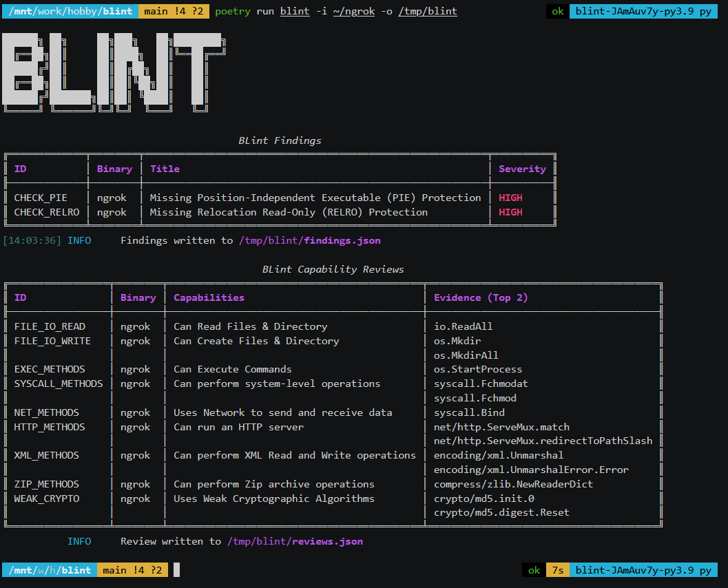Image resolution: width=728 pixels, height=588 pixels.
Task: Click the os.StartProcess evidence entry
Action: pyautogui.click(x=477, y=369)
